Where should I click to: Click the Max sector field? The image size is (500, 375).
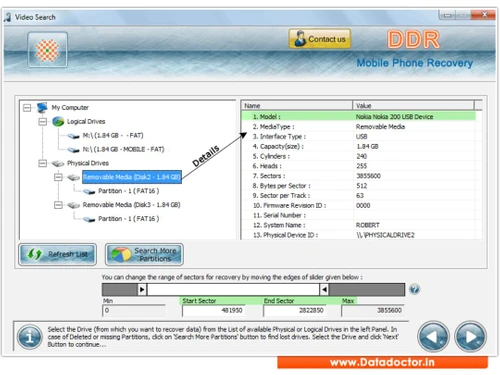point(373,310)
